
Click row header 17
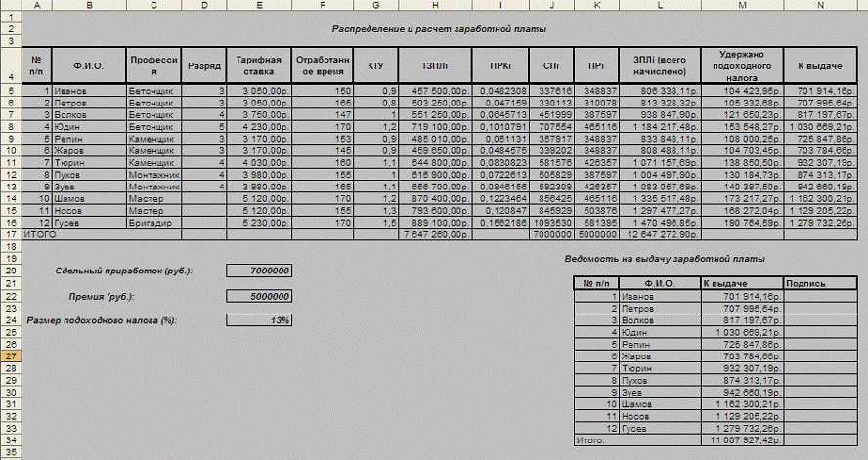click(8, 234)
